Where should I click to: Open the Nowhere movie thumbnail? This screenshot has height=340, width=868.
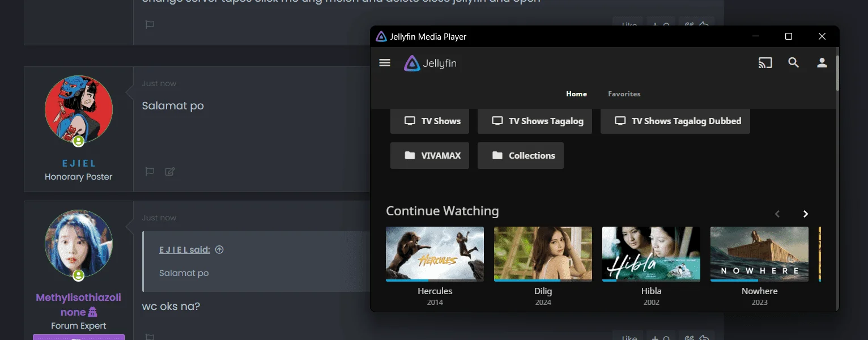[759, 254]
